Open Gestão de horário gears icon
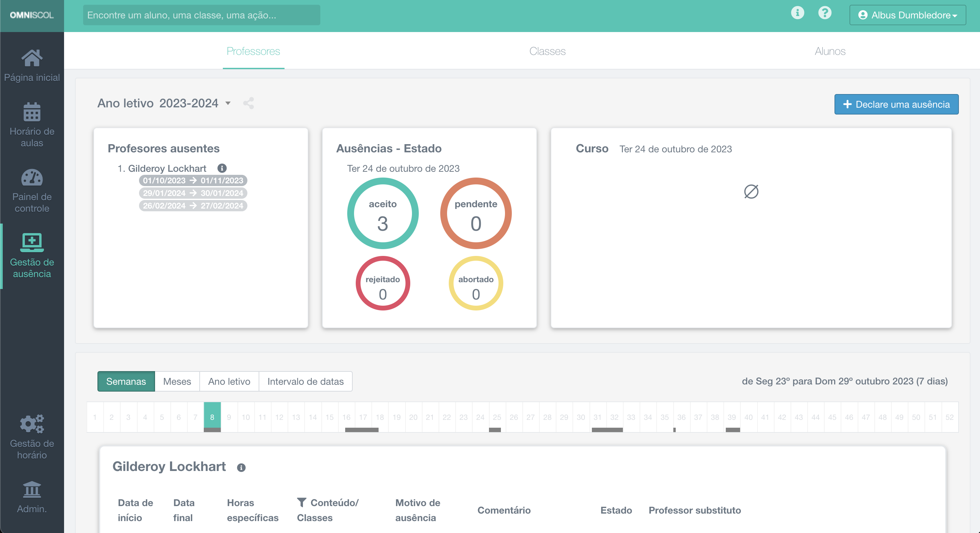The image size is (980, 533). (32, 423)
